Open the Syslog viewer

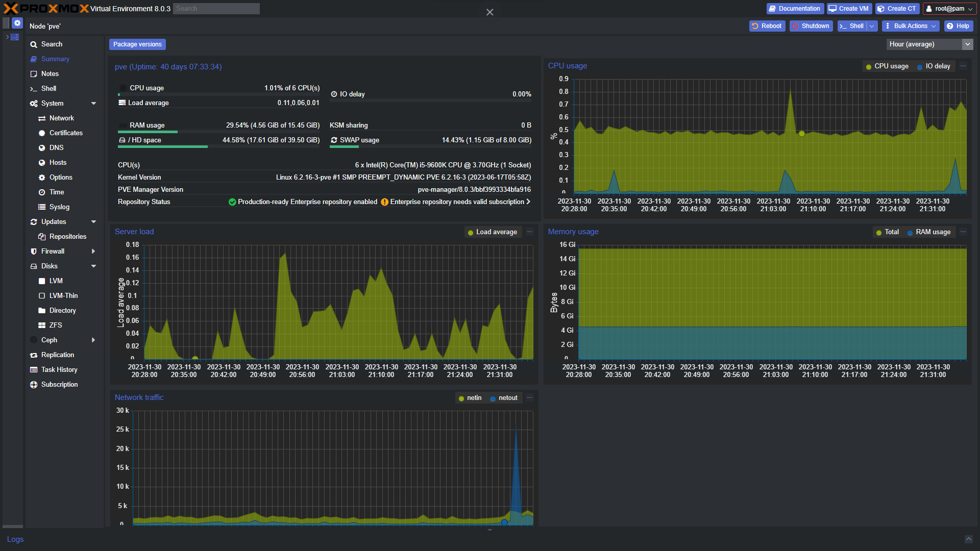tap(59, 207)
